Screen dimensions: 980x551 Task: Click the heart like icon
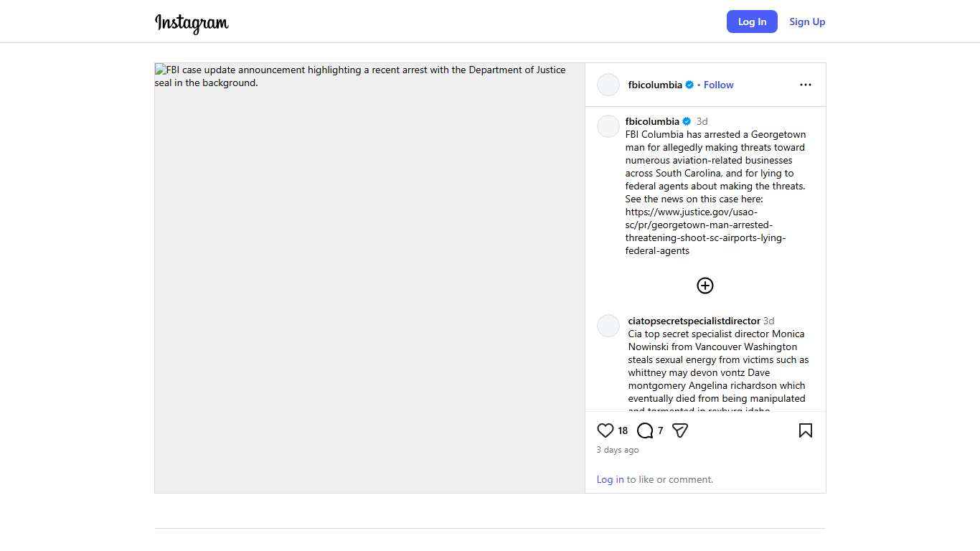point(605,430)
